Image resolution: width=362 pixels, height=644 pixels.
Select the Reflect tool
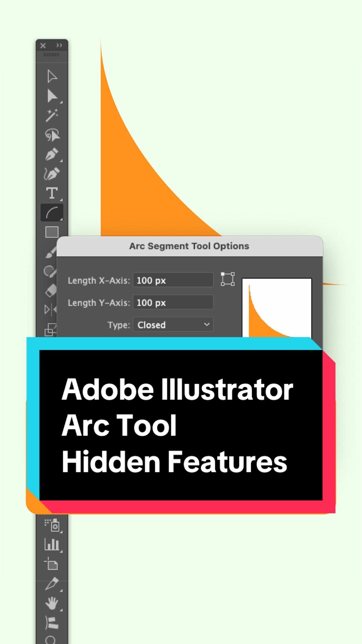tap(50, 309)
